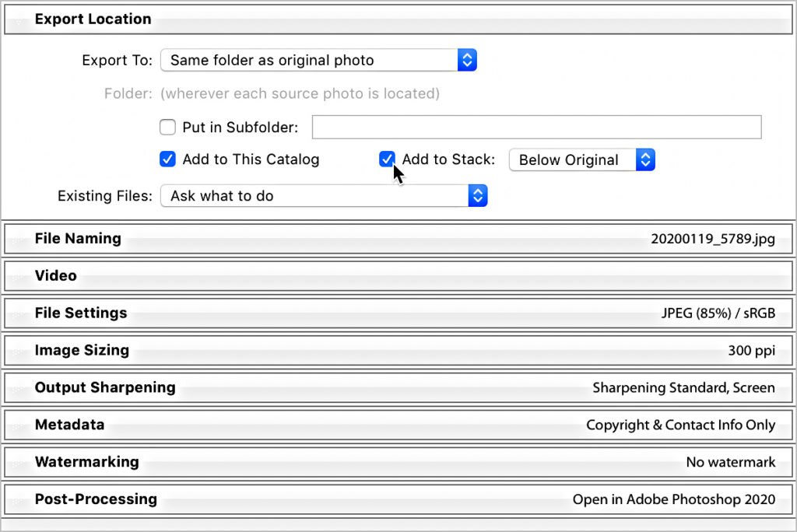Viewport: 797px width, 532px height.
Task: Toggle the Add to Stack checkbox
Action: (x=387, y=159)
